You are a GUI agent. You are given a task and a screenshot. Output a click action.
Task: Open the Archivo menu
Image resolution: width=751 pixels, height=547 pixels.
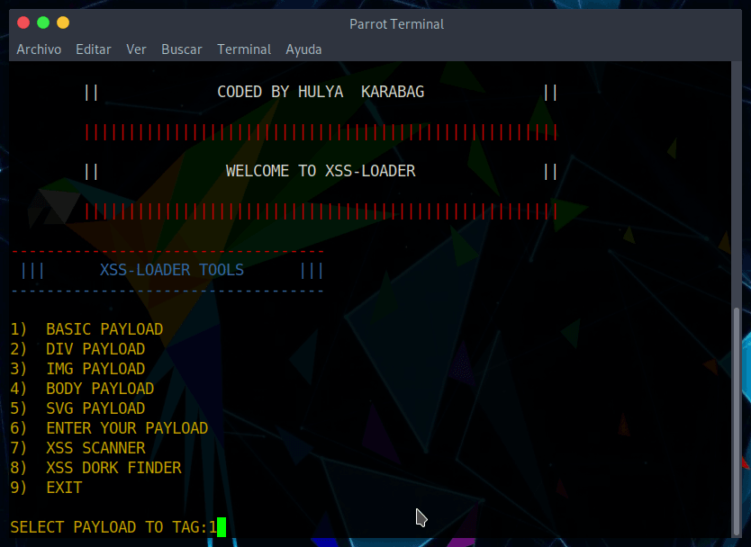pyautogui.click(x=39, y=49)
